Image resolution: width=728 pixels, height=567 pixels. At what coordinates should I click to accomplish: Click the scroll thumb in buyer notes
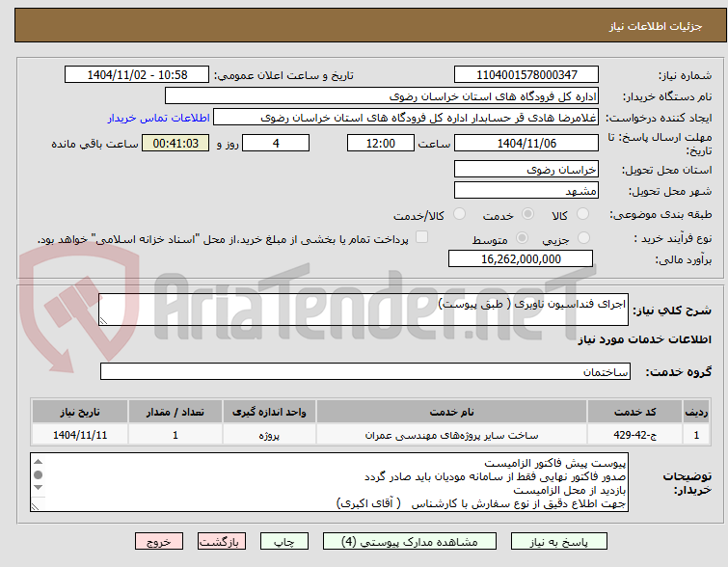pyautogui.click(x=38, y=474)
